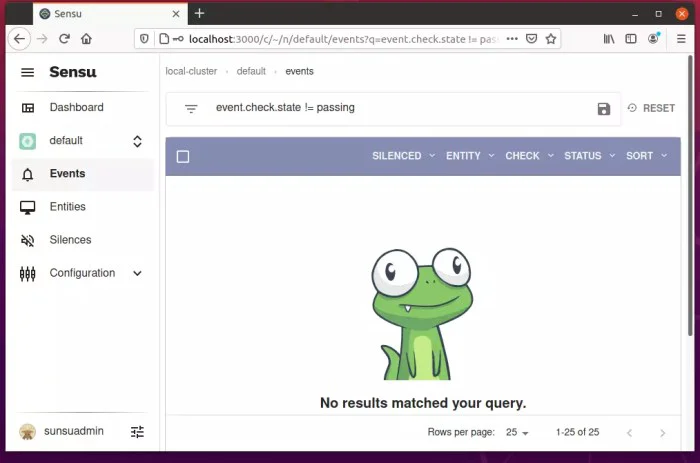Save the search query with floppy disk icon
The image size is (700, 463).
604,109
